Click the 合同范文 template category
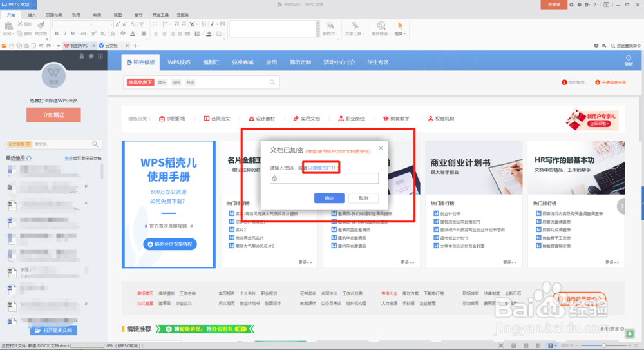Viewport: 644px width, 350px height. tap(217, 119)
